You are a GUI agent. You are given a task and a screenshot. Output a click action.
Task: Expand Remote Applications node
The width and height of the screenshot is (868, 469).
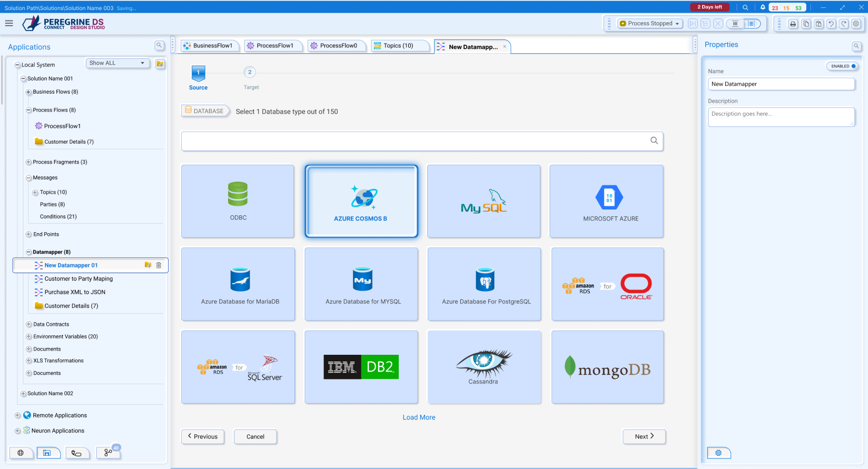[x=17, y=415]
